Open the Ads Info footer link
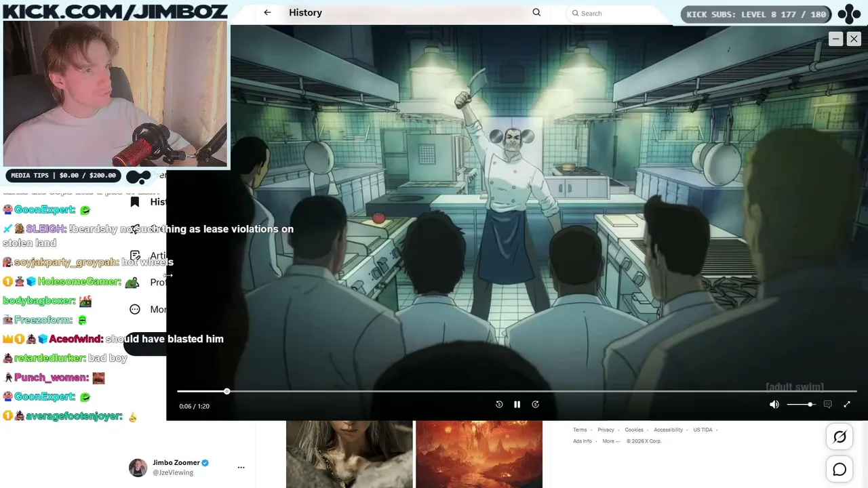868x488 pixels. [x=583, y=441]
